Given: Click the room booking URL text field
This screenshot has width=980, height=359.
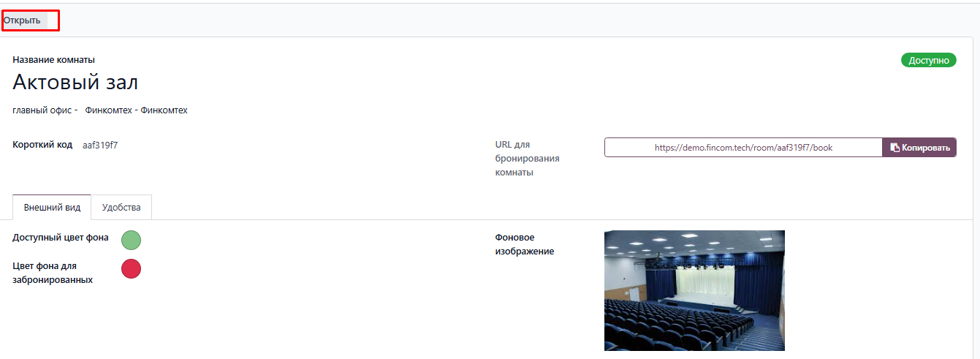Looking at the screenshot, I should pos(742,148).
